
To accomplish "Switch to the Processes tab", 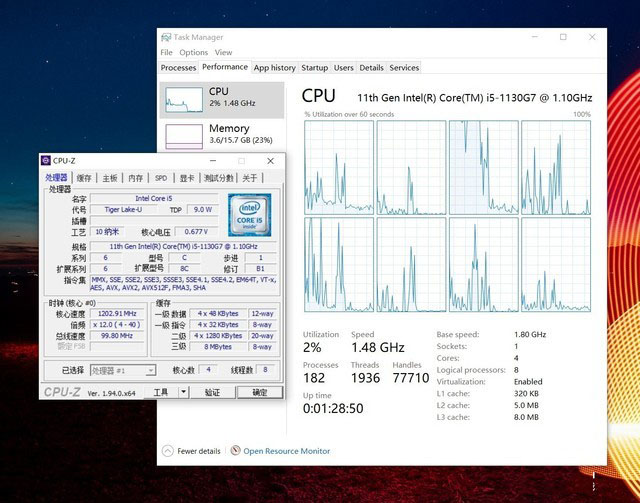I will click(178, 68).
